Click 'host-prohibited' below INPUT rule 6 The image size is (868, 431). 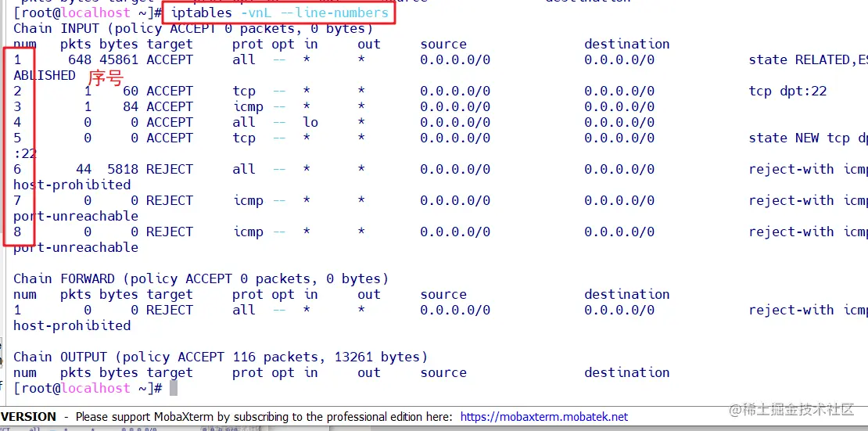click(x=72, y=185)
